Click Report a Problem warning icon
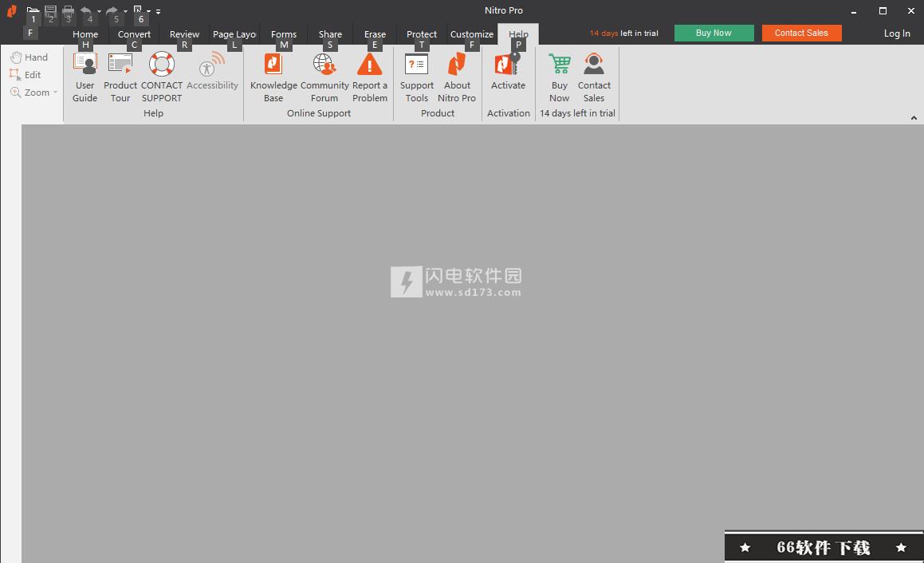924x563 pixels. (369, 64)
